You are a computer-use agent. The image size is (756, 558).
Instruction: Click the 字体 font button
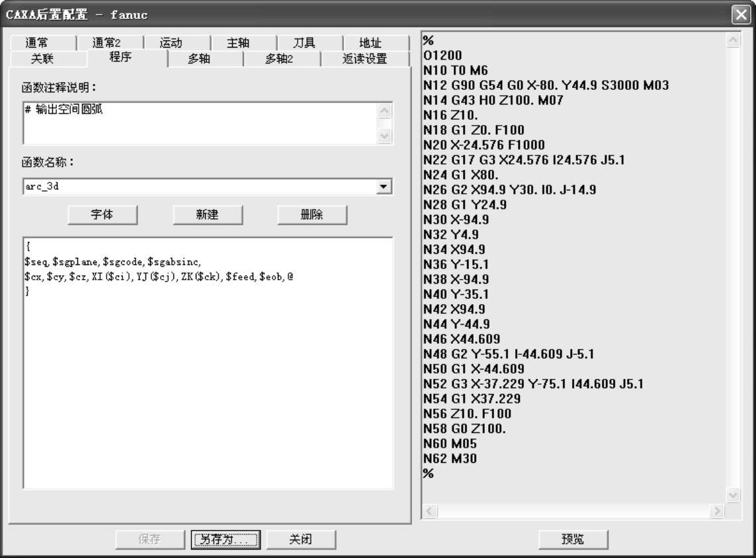(103, 215)
